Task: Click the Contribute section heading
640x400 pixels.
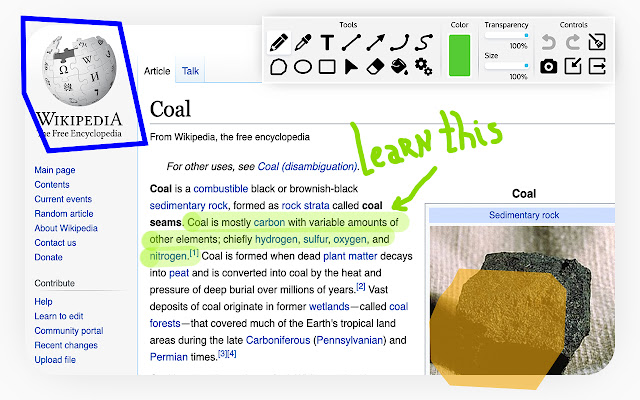Action: click(x=54, y=283)
